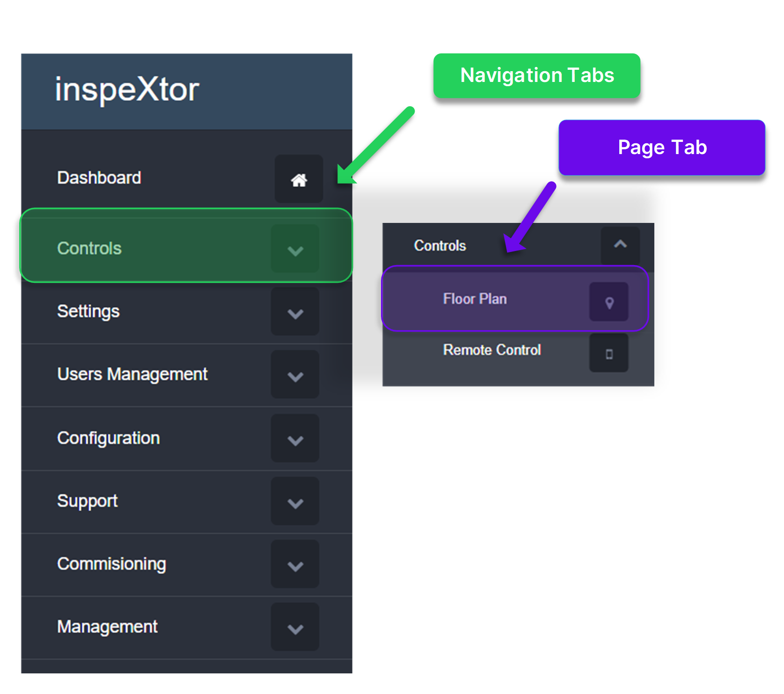Expand the Commisioning chevron

coord(295,565)
